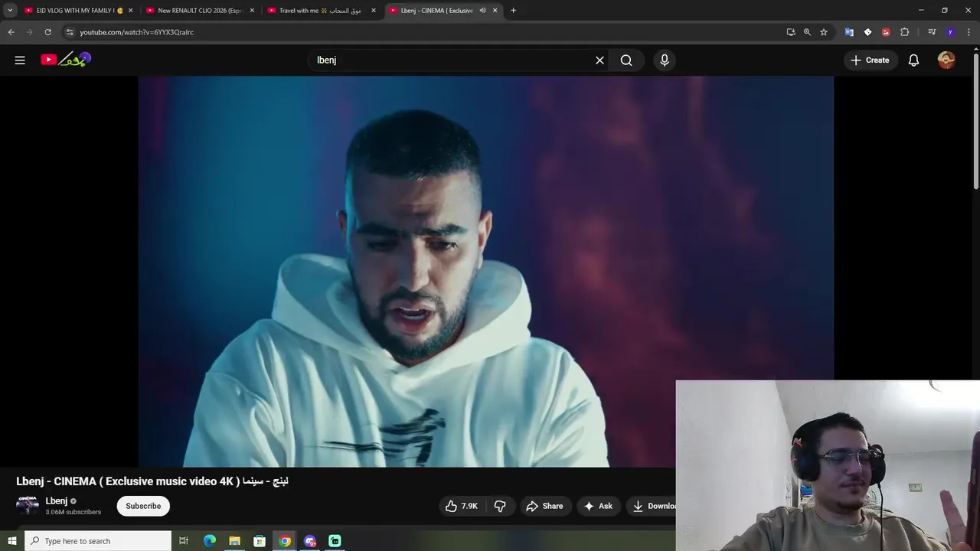Share the Lbenj CINEMA video
The width and height of the screenshot is (980, 551).
pos(544,506)
